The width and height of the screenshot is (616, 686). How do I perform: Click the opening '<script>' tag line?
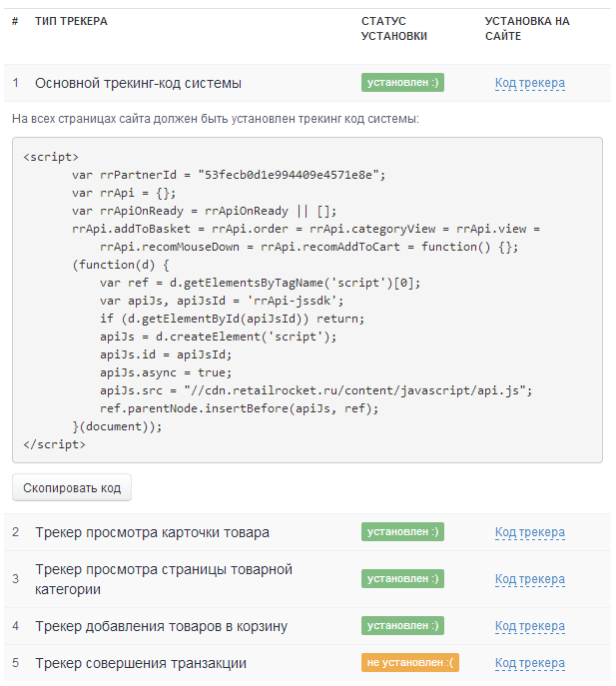51,157
